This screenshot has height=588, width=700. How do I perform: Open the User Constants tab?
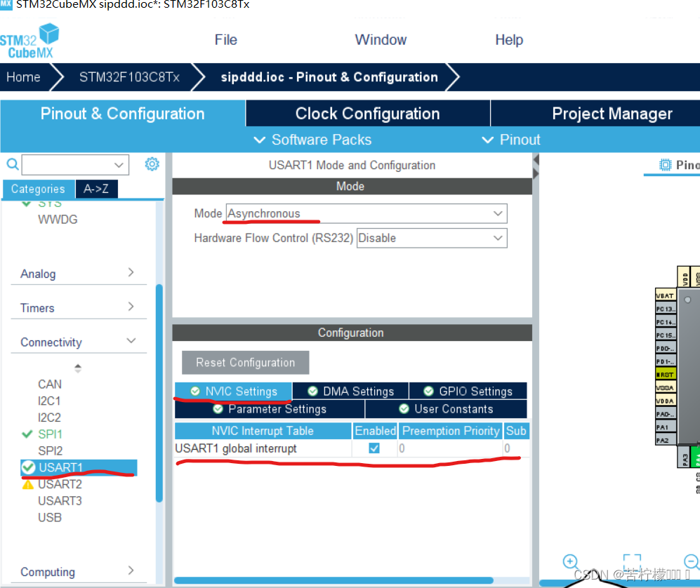coord(446,408)
